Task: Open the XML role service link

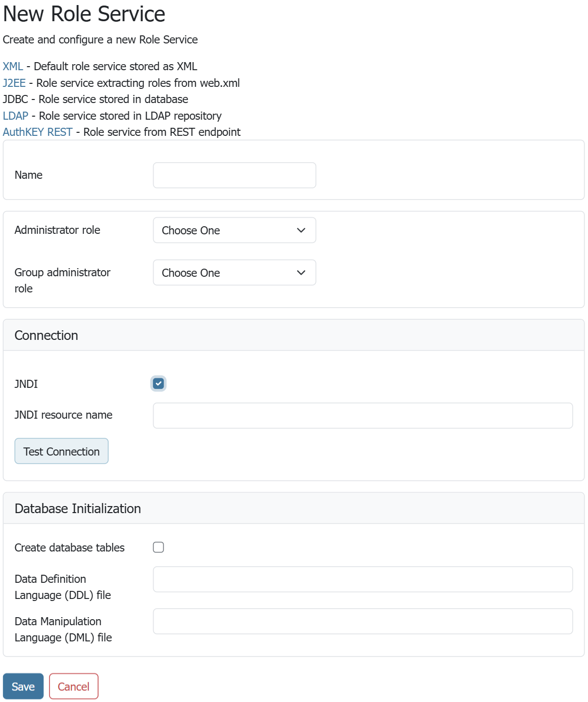Action: pos(13,66)
